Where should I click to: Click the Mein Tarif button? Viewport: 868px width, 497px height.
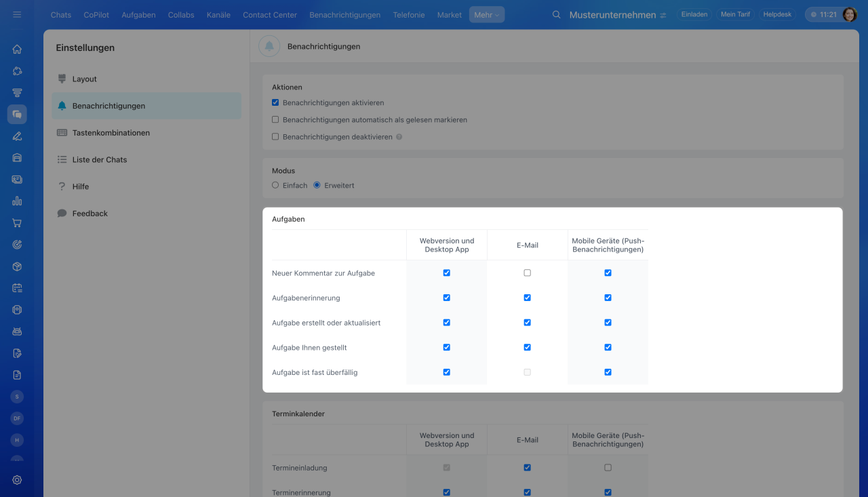click(x=734, y=14)
